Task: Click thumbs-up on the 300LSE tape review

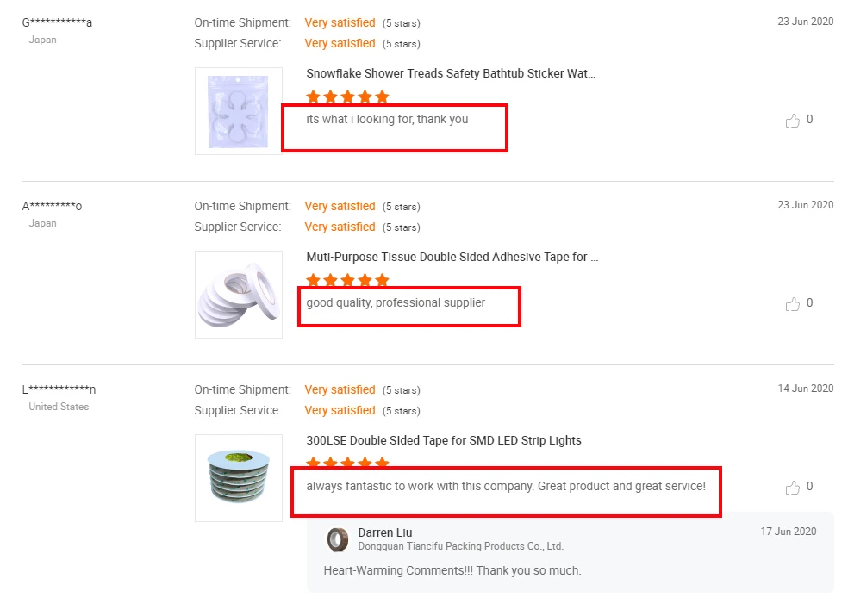Action: 793,488
